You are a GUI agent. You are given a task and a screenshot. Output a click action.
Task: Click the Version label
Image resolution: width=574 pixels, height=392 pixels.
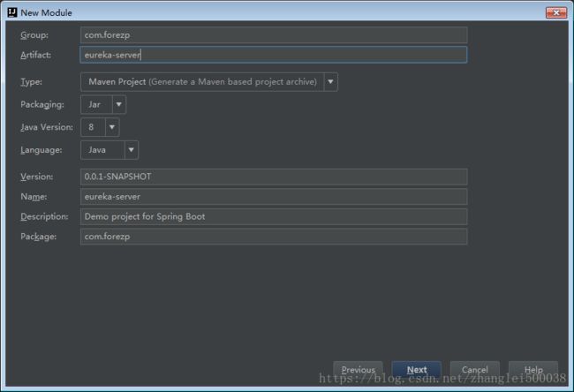(x=36, y=177)
